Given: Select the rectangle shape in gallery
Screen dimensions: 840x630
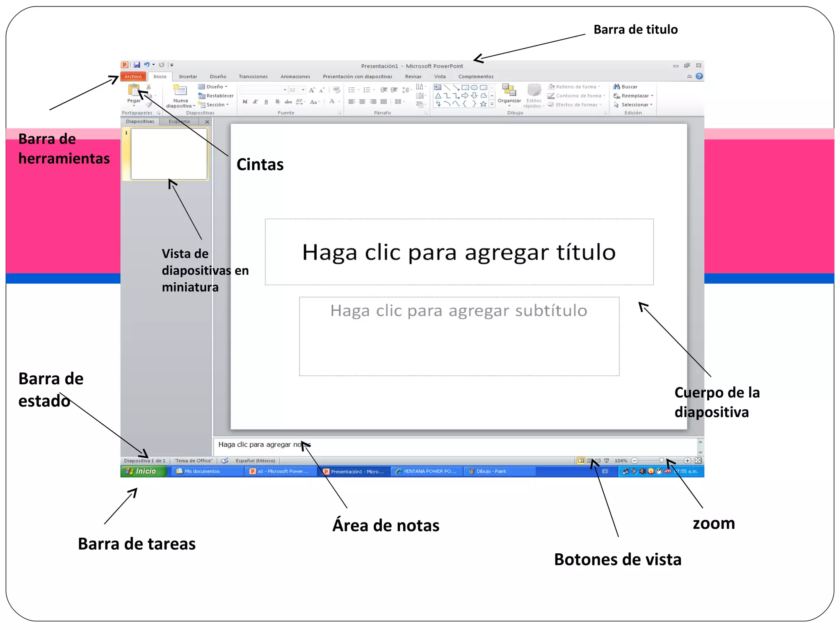Looking at the screenshot, I should coord(465,87).
